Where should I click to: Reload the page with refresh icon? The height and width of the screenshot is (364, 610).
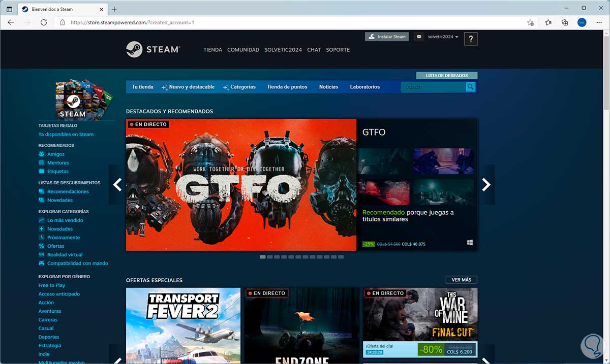point(44,22)
